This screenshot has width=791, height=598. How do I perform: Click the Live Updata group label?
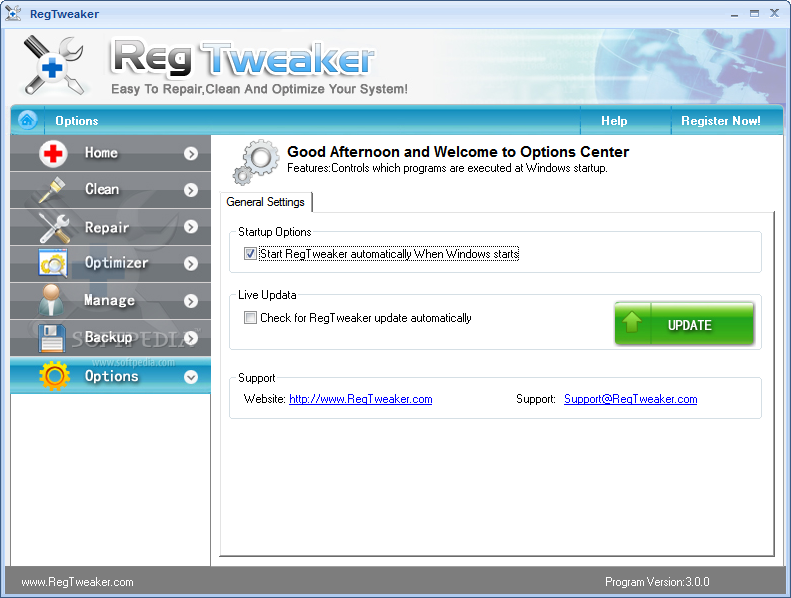coord(267,295)
